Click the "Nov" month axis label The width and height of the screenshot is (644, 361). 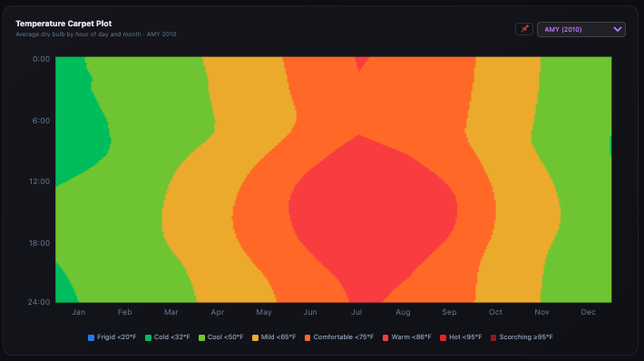click(x=542, y=312)
